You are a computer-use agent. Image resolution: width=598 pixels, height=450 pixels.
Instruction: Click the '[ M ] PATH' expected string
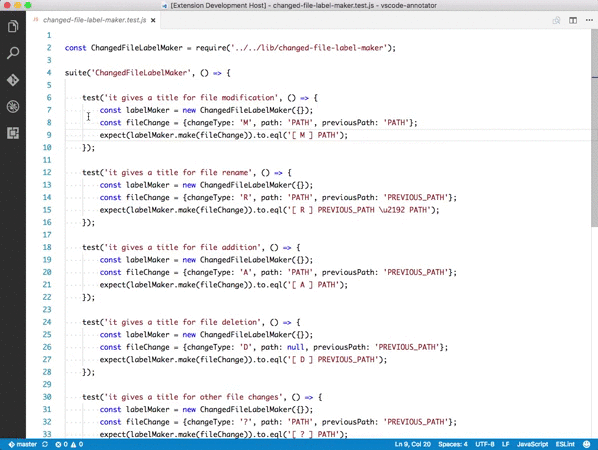click(x=313, y=135)
